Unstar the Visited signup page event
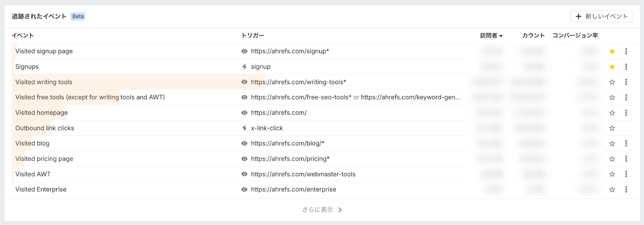Viewport: 644px width, 225px height. [x=612, y=51]
